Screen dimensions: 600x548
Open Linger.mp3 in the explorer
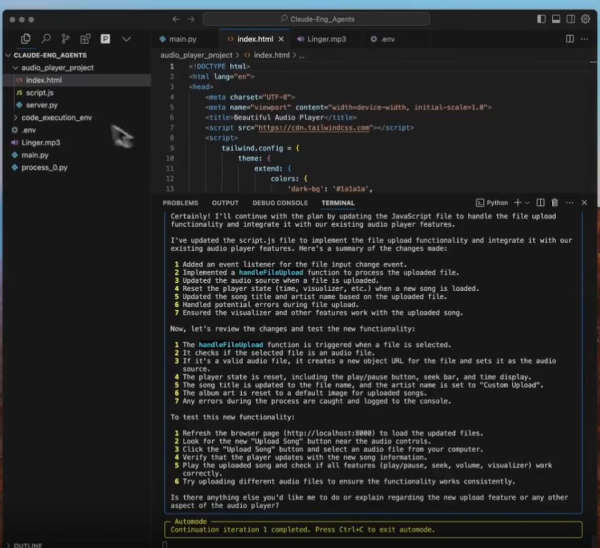click(x=41, y=142)
